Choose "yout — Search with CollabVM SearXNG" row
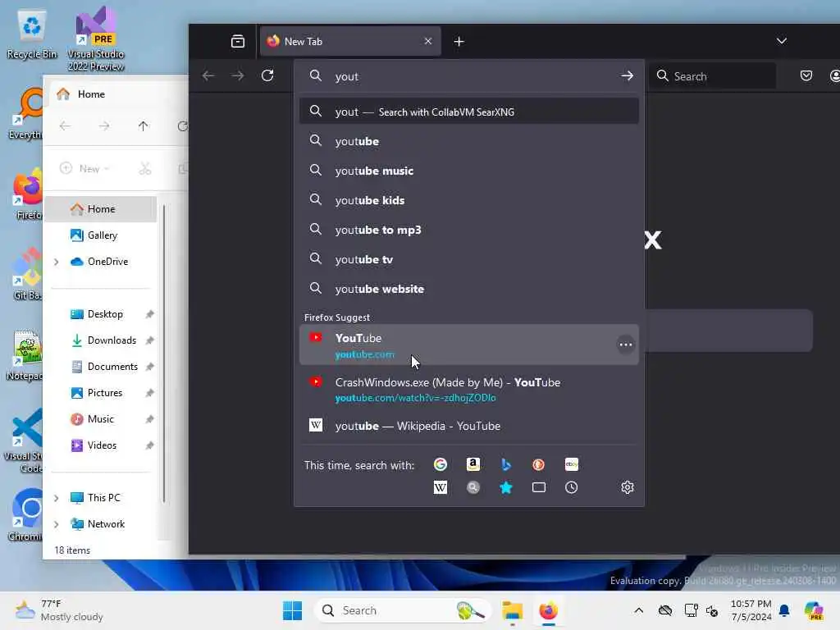Image resolution: width=840 pixels, height=630 pixels. coord(468,112)
